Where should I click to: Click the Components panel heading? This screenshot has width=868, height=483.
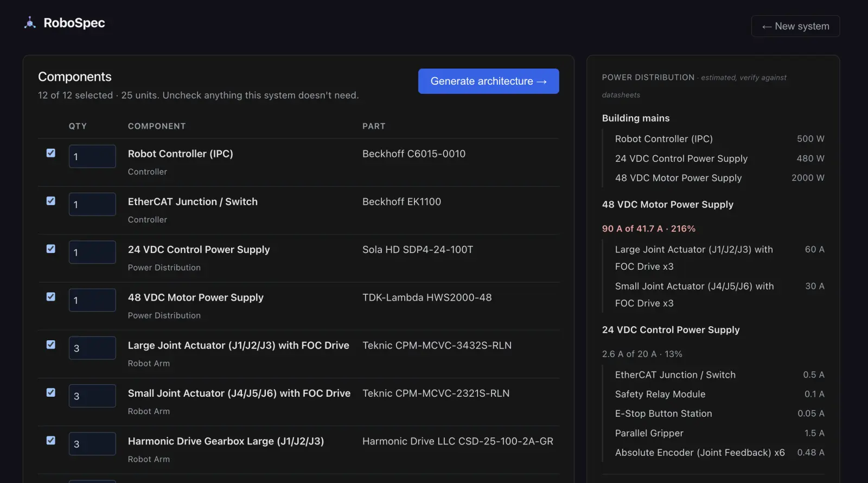coord(75,77)
